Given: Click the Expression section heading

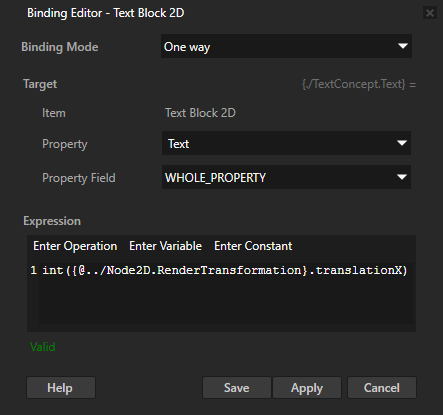Looking at the screenshot, I should [x=52, y=221].
